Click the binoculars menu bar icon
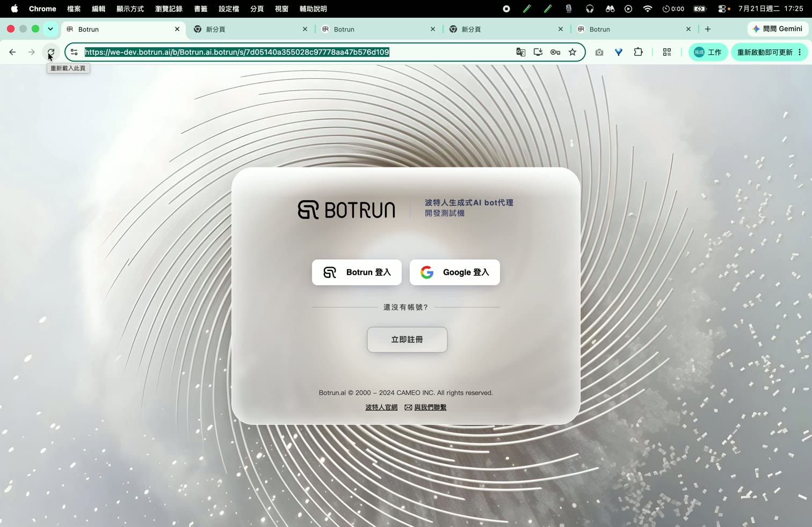 click(x=610, y=9)
